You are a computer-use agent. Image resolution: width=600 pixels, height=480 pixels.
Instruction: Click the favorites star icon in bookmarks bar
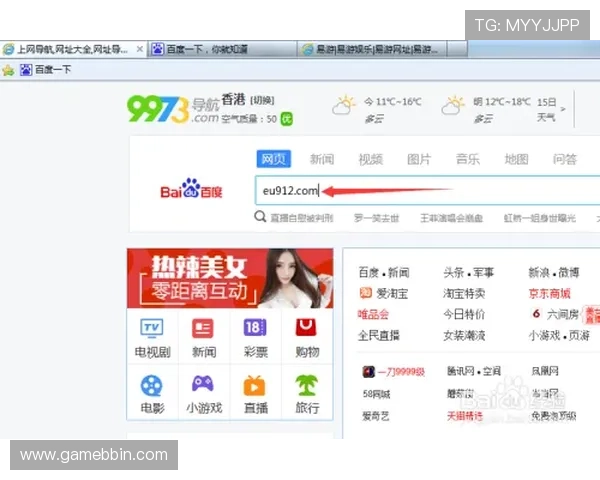point(8,70)
